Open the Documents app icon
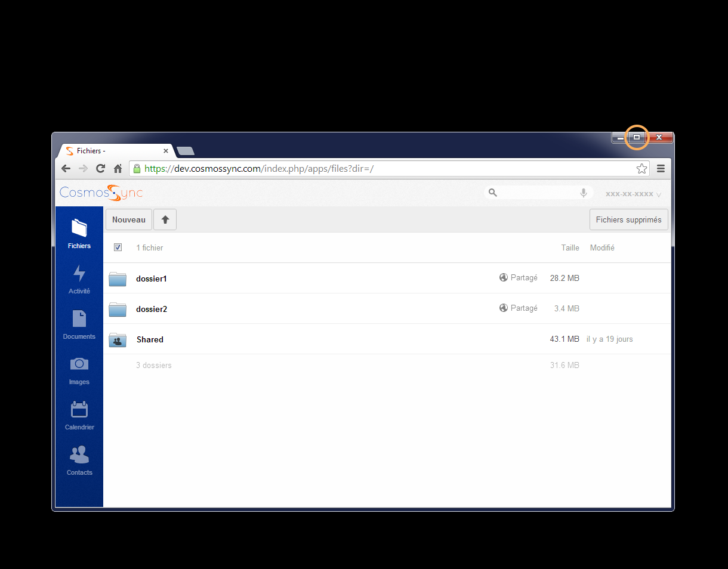The height and width of the screenshot is (569, 728). click(x=79, y=324)
